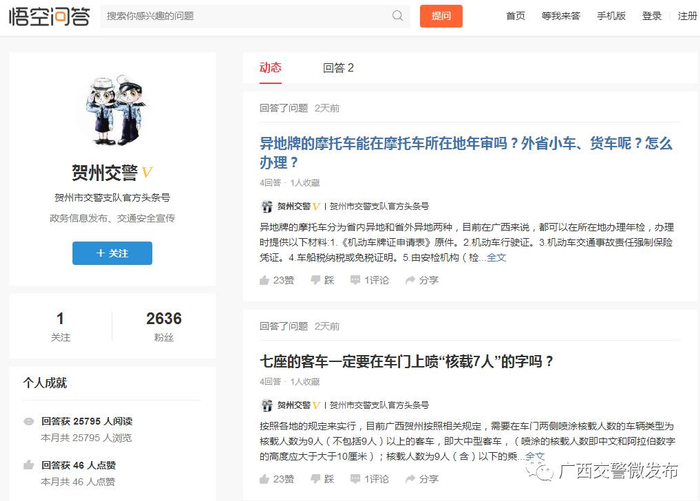This screenshot has height=501, width=700.
Task: Click thumbs-down 踩 icon on 七座客车 answer
Action: coord(316,479)
